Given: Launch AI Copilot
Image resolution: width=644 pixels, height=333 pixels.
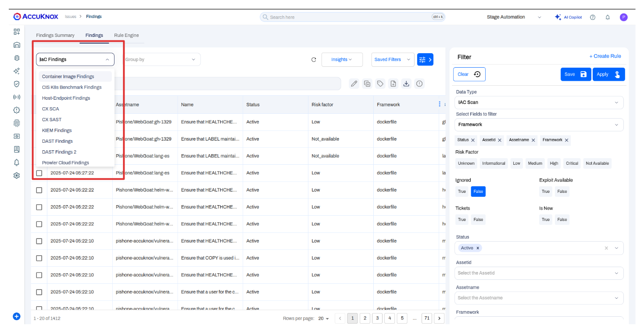Looking at the screenshot, I should pyautogui.click(x=568, y=17).
